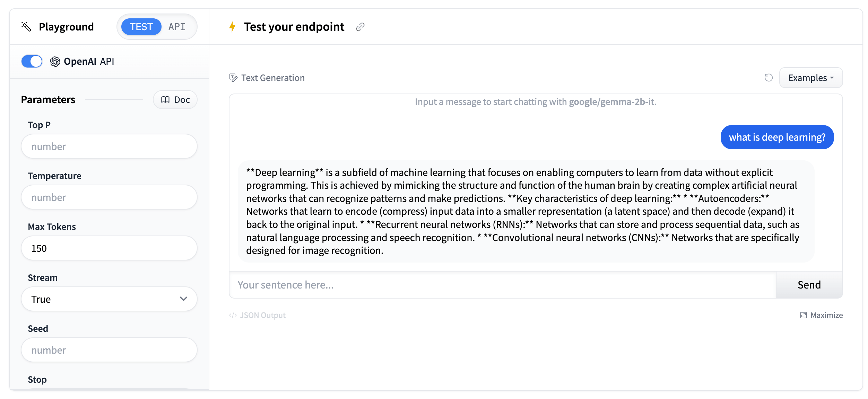Expand the Stream options chevron

click(184, 299)
